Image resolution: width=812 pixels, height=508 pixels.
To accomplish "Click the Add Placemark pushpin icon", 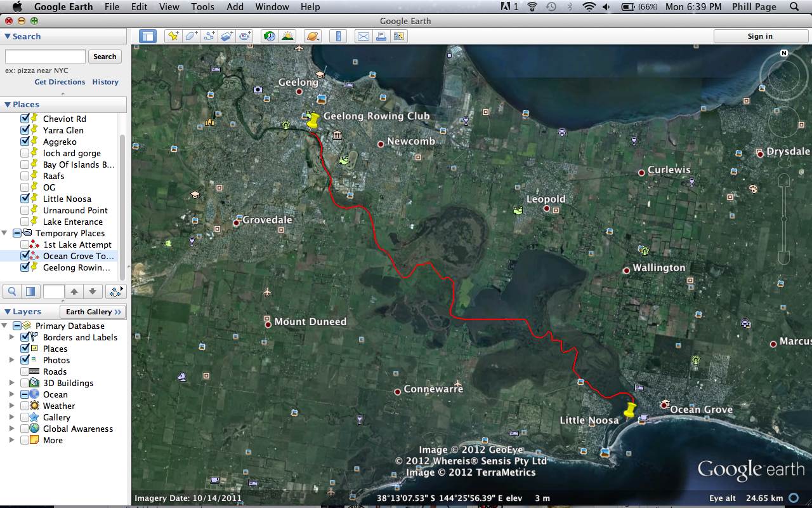I will point(173,36).
